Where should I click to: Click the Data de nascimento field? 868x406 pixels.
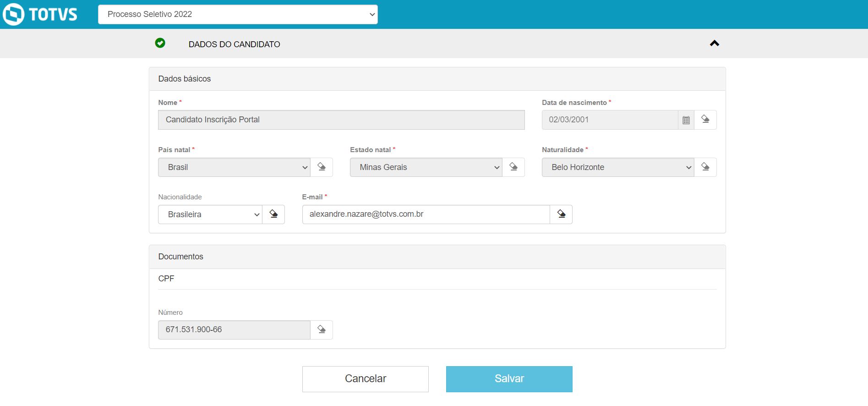610,120
